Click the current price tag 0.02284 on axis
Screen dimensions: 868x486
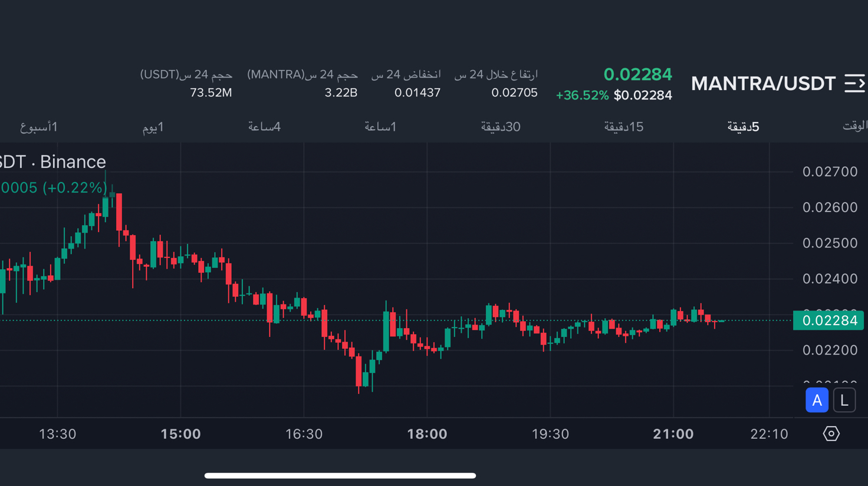pos(828,320)
